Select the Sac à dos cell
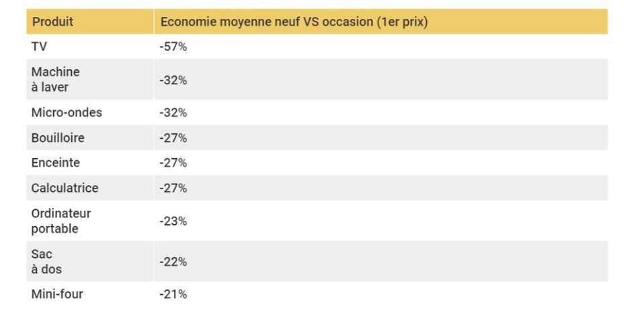Image resolution: width=644 pixels, height=311 pixels. click(x=46, y=261)
